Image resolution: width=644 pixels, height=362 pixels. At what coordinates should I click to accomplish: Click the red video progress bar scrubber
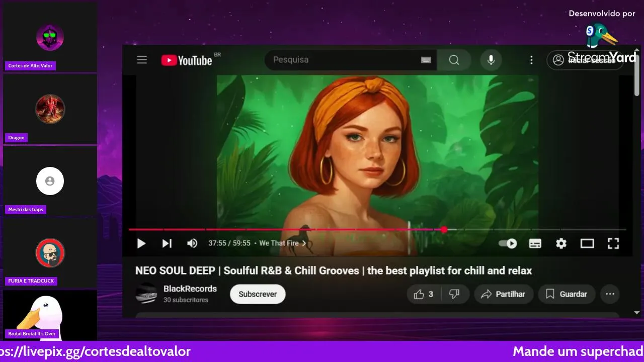tap(444, 230)
